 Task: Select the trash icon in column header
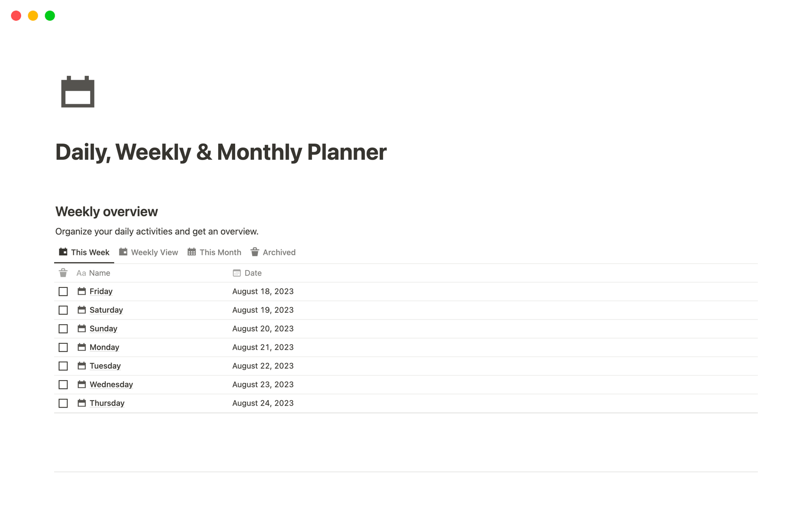[x=63, y=272]
